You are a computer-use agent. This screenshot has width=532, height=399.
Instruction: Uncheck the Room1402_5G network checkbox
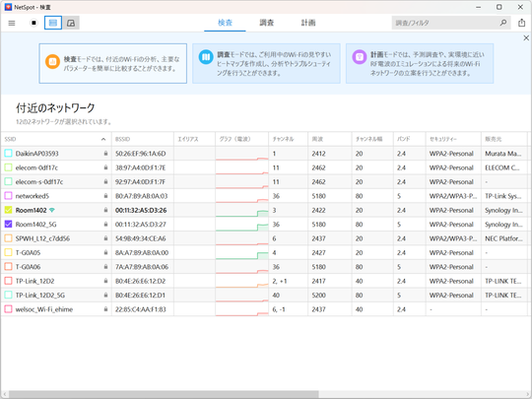[x=8, y=225]
